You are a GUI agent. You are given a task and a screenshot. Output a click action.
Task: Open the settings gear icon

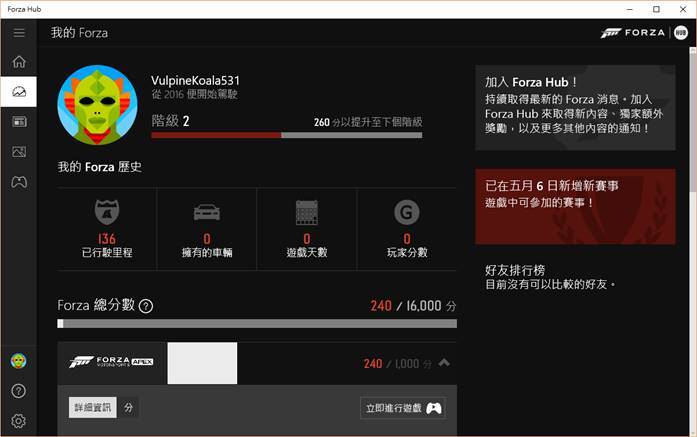18,421
